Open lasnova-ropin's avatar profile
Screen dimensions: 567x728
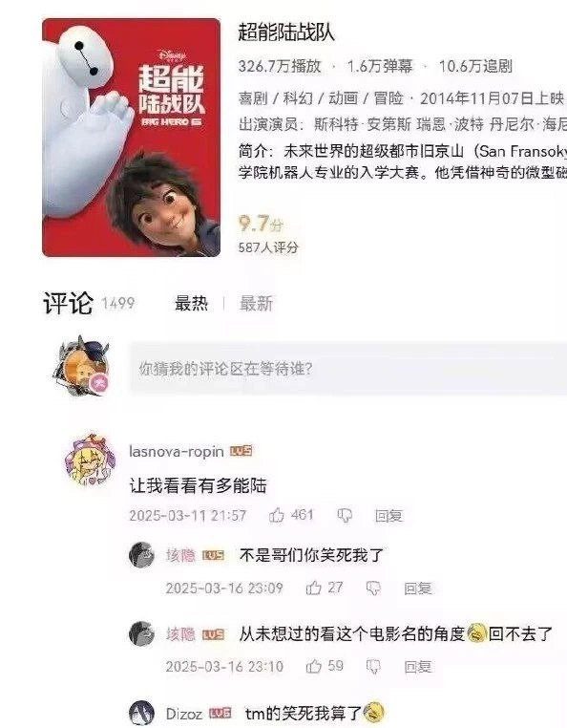tap(89, 460)
